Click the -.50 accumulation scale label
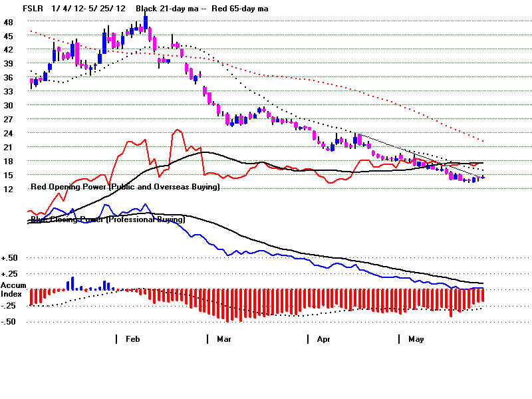 click(x=9, y=322)
